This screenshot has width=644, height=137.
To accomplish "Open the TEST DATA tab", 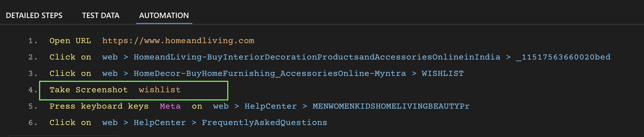I will coord(101,16).
